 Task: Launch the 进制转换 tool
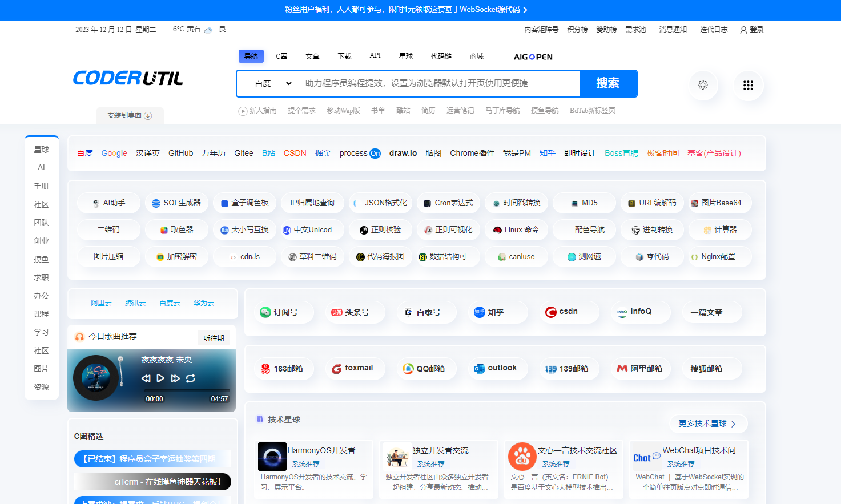[652, 230]
